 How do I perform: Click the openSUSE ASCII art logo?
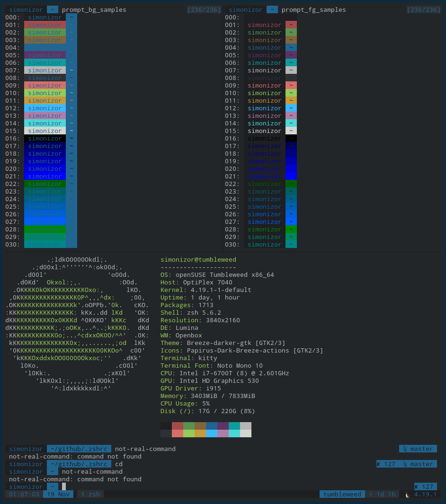pos(77,324)
